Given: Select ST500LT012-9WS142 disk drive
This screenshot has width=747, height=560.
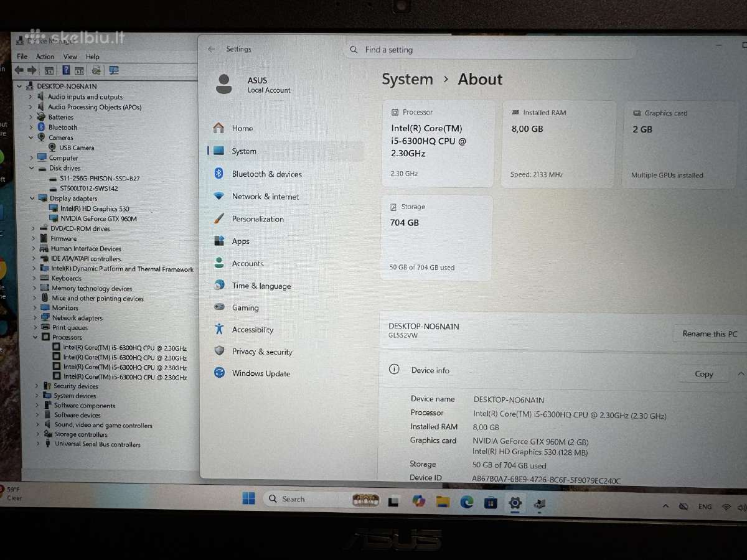Looking at the screenshot, I should click(88, 188).
